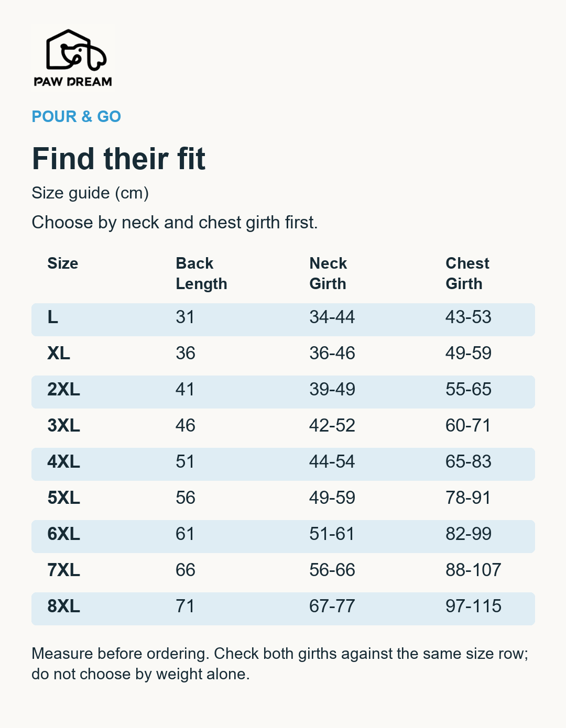Screen dimensions: 566x728
Task: Click the Size guide (cm) subtitle
Action: coord(90,193)
